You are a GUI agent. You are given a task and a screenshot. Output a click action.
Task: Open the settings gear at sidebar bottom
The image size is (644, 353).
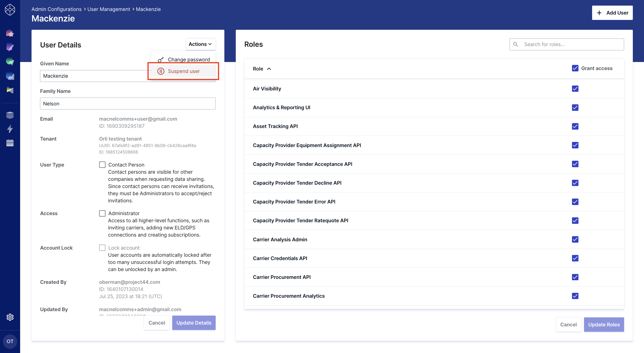pos(10,317)
